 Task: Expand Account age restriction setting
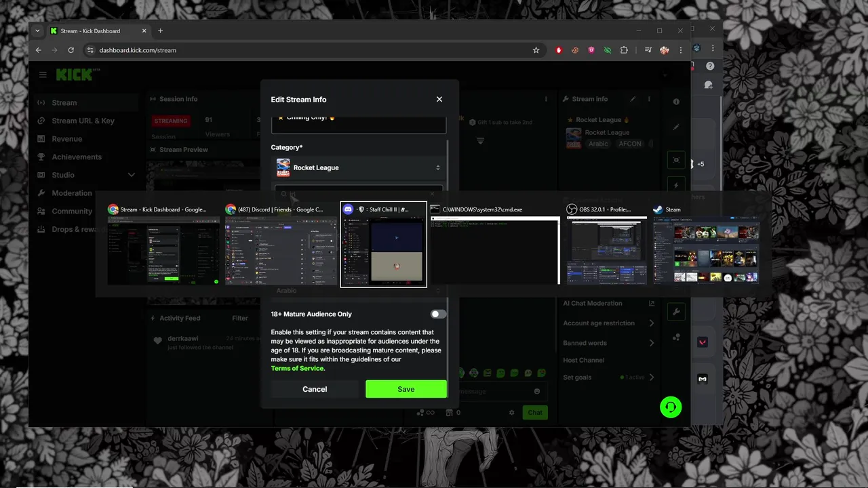[609, 323]
